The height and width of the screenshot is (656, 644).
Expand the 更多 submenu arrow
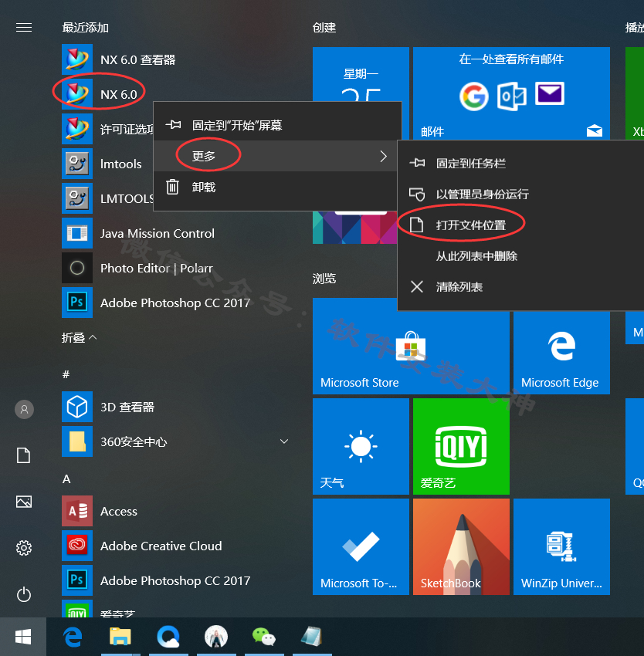(x=383, y=156)
